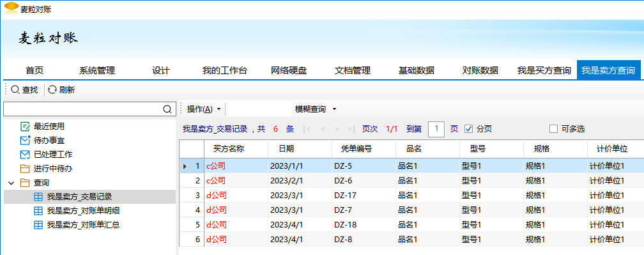Expand the 模糊查询 dropdown arrow

click(334, 109)
